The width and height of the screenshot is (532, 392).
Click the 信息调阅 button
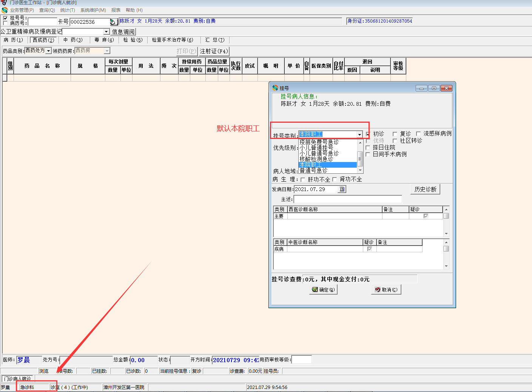pyautogui.click(x=123, y=32)
